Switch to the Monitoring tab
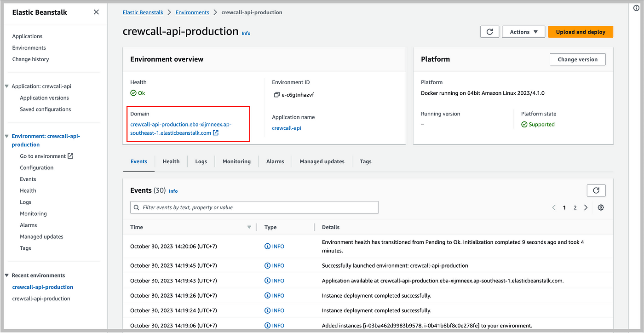The width and height of the screenshot is (644, 333). [x=236, y=161]
